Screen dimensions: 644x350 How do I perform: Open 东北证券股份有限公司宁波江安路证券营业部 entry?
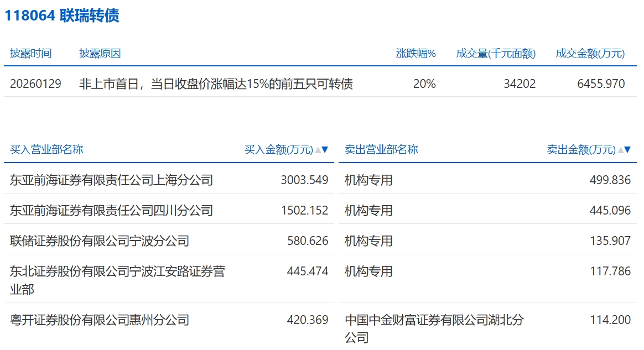(117, 280)
